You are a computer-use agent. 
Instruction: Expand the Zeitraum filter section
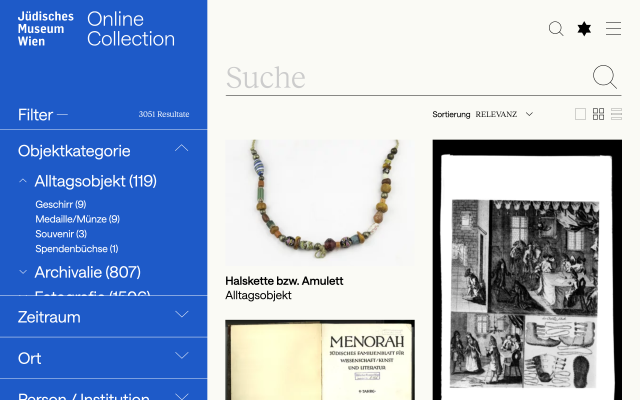click(x=182, y=314)
